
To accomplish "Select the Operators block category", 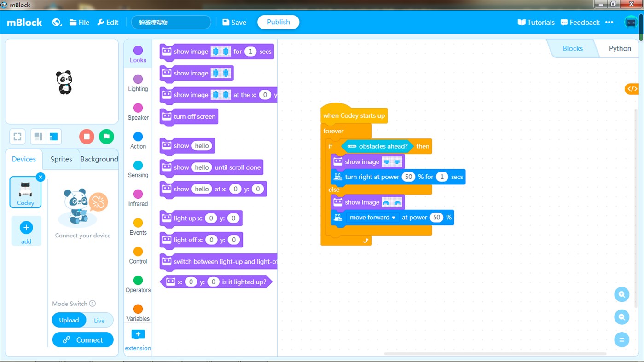I will pyautogui.click(x=138, y=284).
